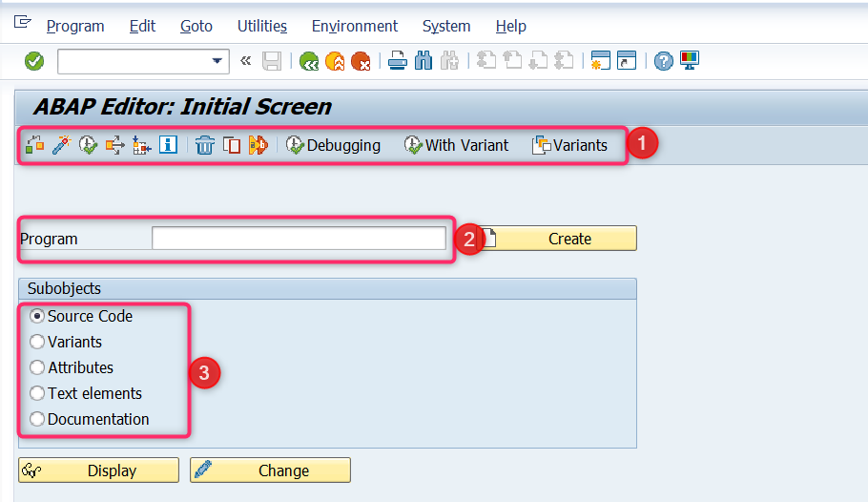Select the Source Code radio button
The height and width of the screenshot is (502, 868).
[x=37, y=317]
